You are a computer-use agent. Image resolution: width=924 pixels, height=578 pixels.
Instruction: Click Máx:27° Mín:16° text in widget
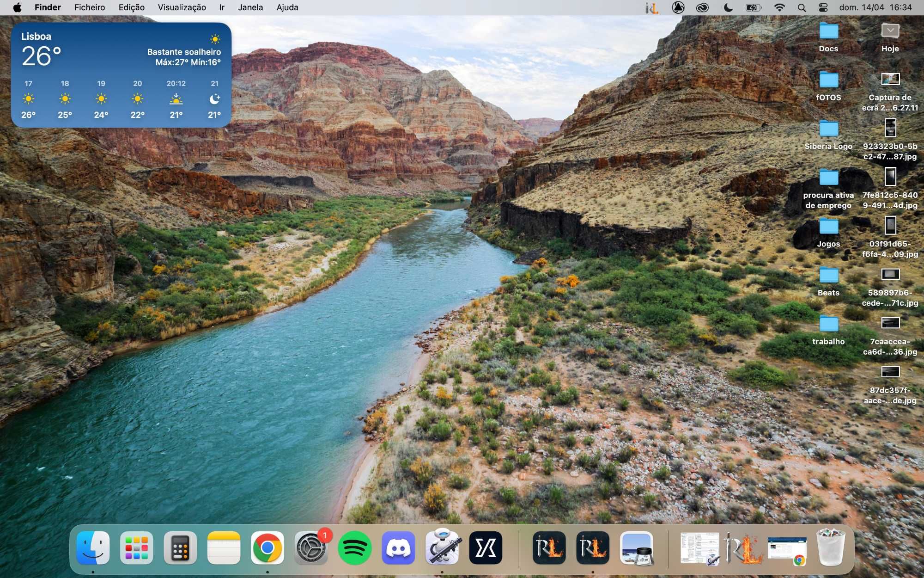[x=188, y=62]
